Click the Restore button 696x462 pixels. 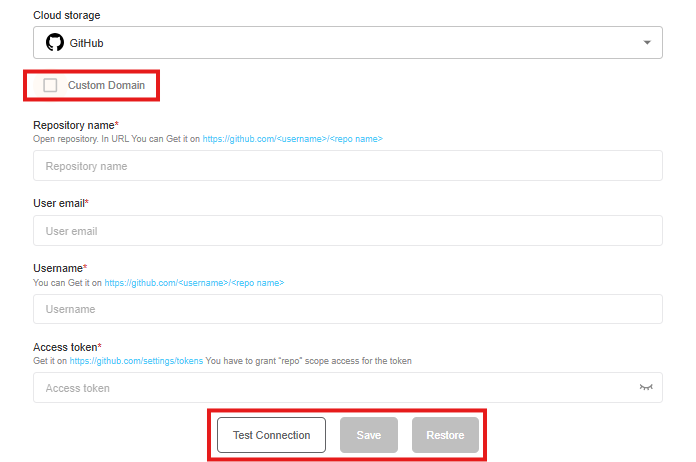(x=445, y=436)
